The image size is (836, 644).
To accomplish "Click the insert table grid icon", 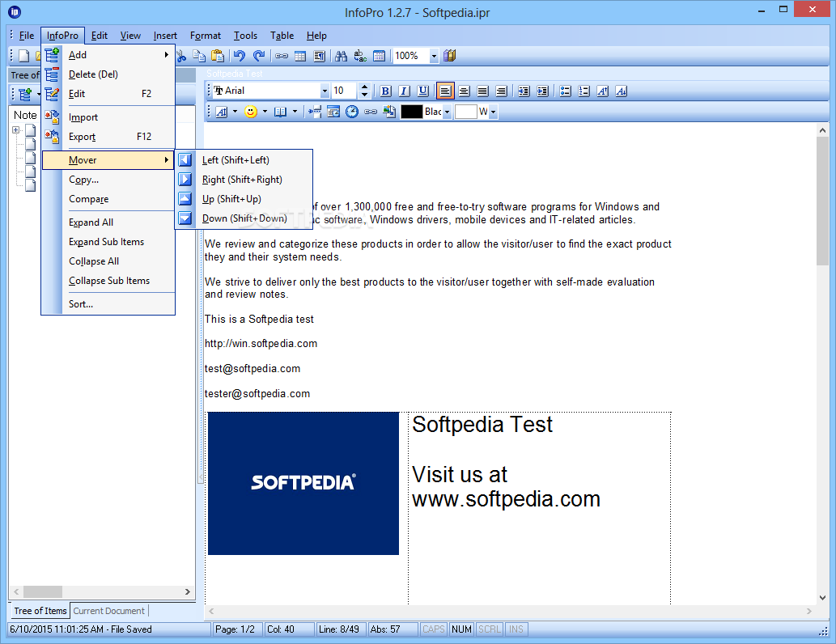I will click(300, 56).
